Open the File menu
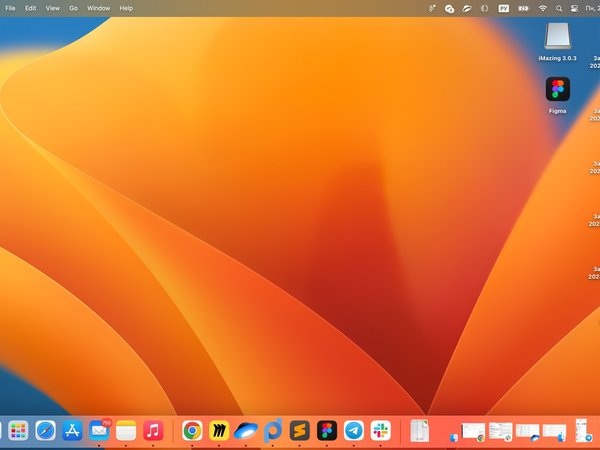The image size is (600, 450). coord(10,8)
